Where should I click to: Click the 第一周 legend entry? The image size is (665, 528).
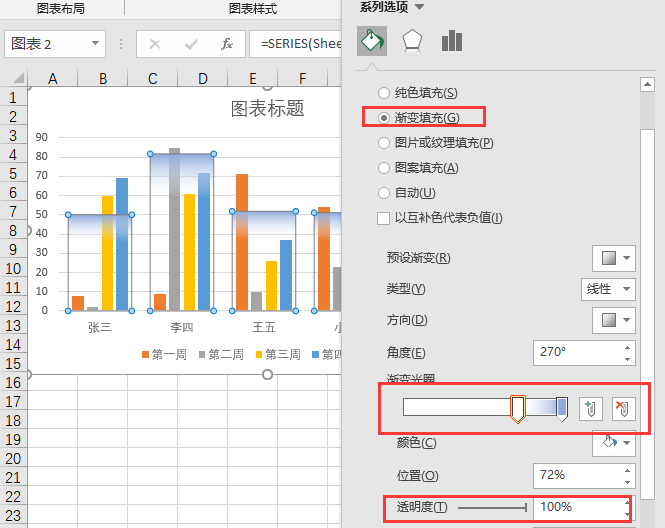(x=163, y=354)
